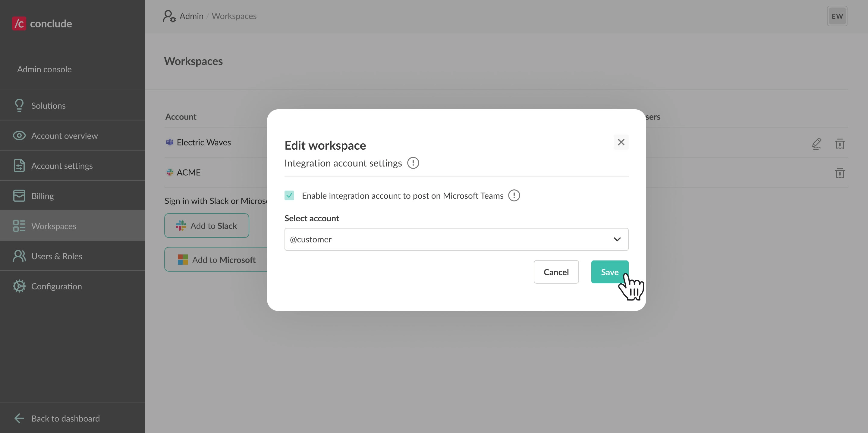This screenshot has width=868, height=433.
Task: Click info icon next to Microsoft Teams option
Action: (514, 196)
